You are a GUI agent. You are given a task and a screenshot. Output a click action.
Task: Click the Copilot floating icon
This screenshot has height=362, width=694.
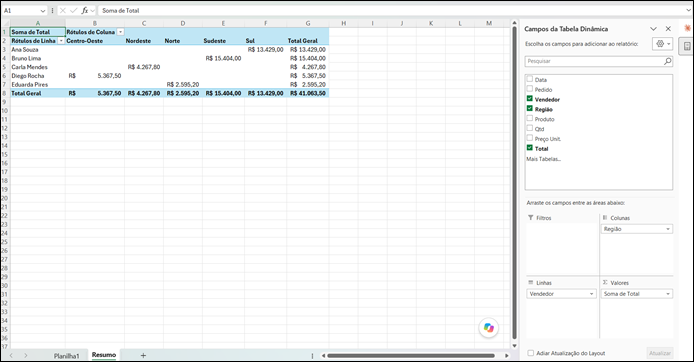[489, 328]
